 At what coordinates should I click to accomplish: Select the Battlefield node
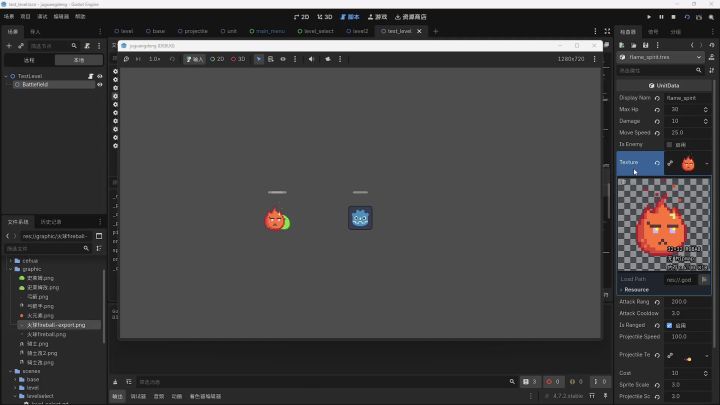click(35, 84)
